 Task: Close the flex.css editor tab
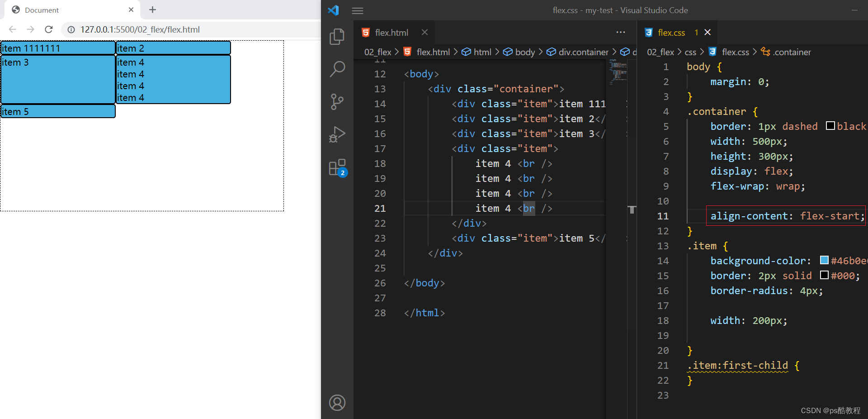point(708,32)
